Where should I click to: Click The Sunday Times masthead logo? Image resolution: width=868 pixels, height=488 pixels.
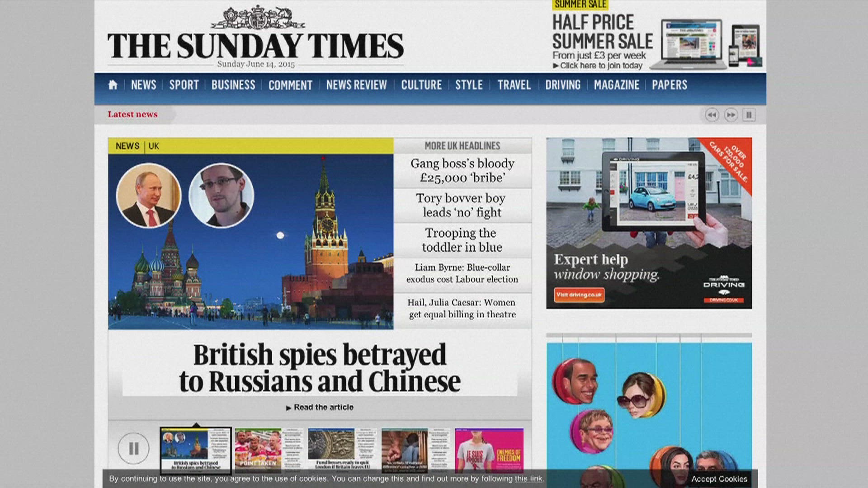[x=255, y=45]
